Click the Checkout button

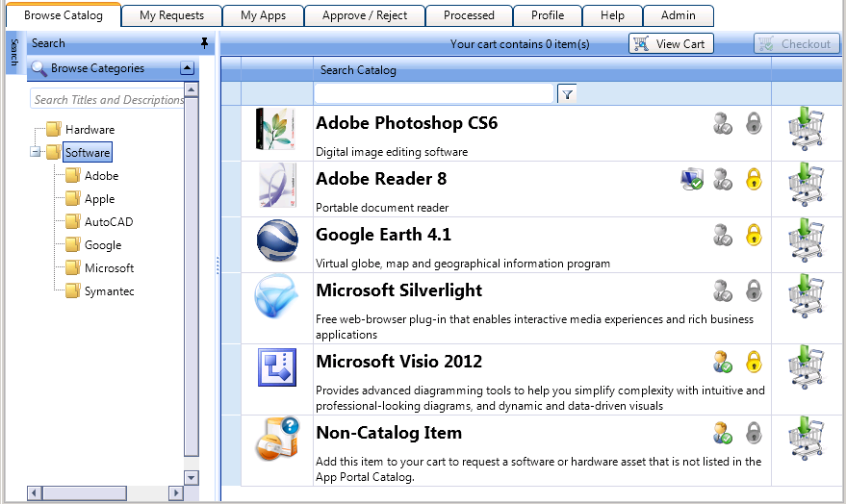(x=796, y=43)
